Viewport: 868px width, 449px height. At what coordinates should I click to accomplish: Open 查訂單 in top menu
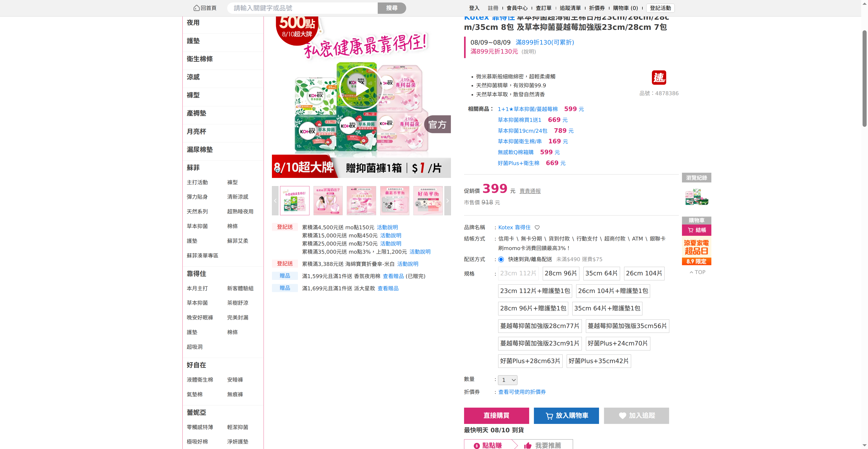click(x=543, y=8)
